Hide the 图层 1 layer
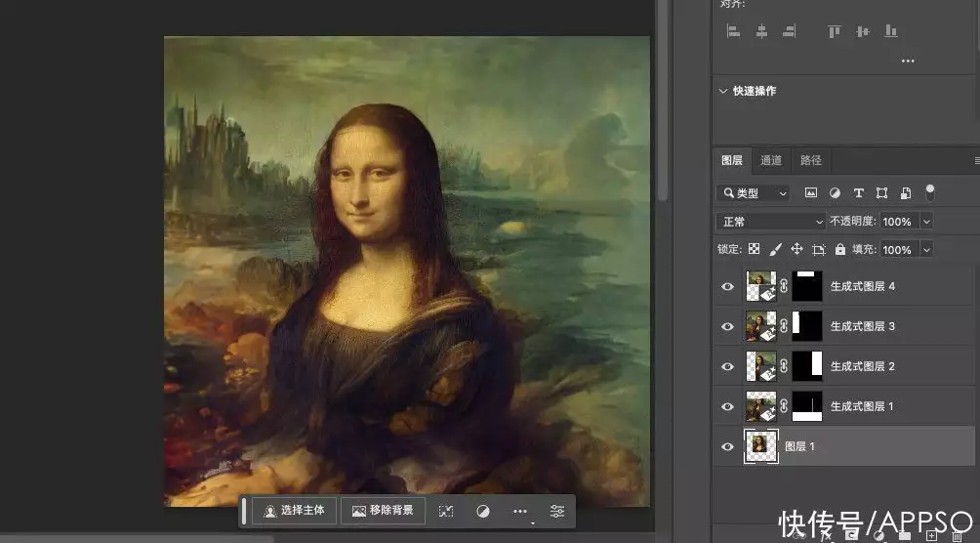 tap(727, 447)
